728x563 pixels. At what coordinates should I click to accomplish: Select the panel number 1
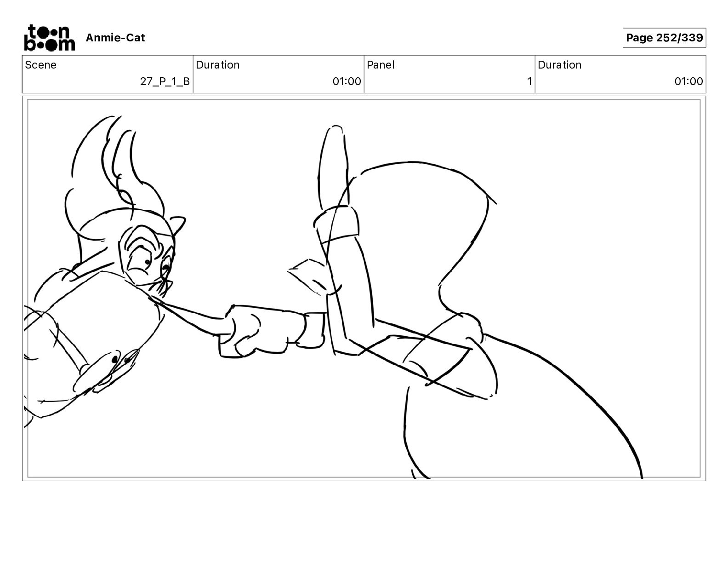529,81
